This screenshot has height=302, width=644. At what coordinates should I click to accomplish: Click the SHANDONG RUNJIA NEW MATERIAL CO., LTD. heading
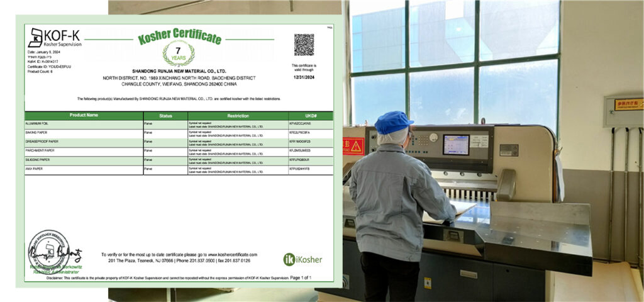click(179, 71)
